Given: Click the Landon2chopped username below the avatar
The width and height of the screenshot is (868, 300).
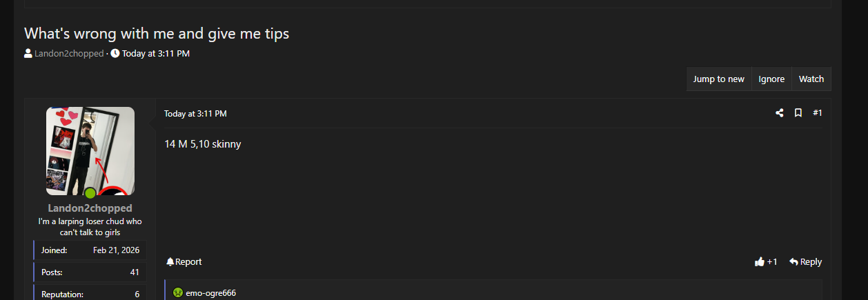Looking at the screenshot, I should [90, 208].
